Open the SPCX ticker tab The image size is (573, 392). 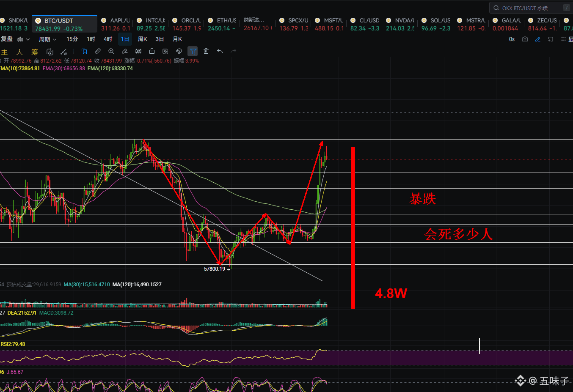[293, 24]
